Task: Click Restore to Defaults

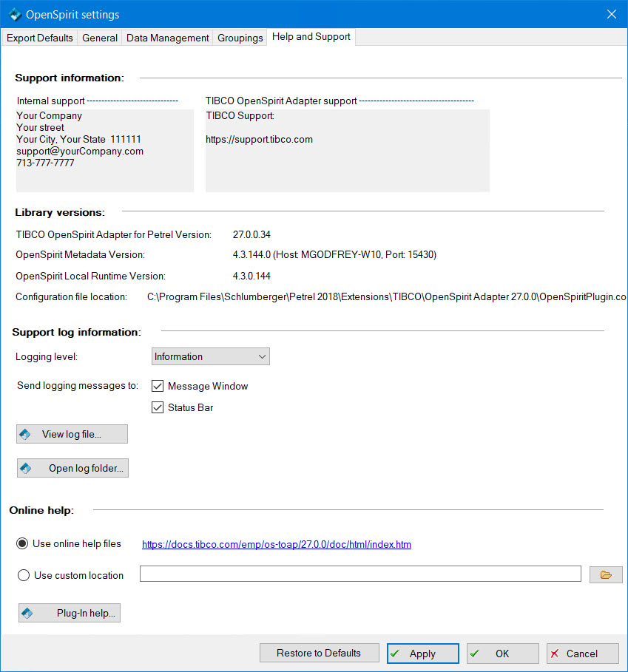Action: coord(319,653)
